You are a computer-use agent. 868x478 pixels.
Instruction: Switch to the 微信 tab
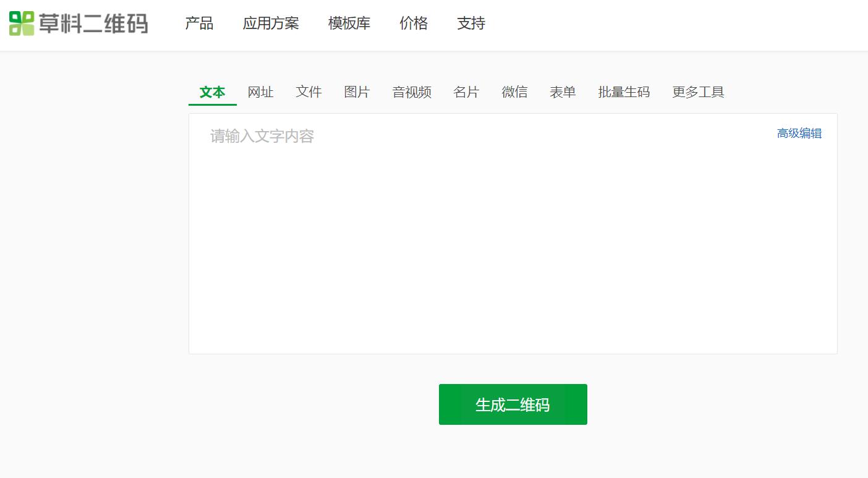pyautogui.click(x=514, y=92)
